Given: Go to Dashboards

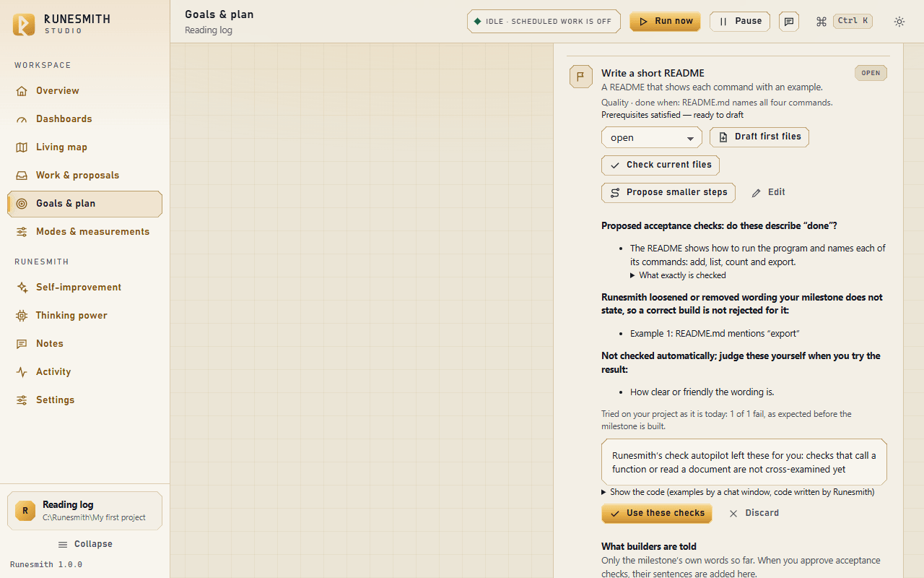Looking at the screenshot, I should point(85,119).
